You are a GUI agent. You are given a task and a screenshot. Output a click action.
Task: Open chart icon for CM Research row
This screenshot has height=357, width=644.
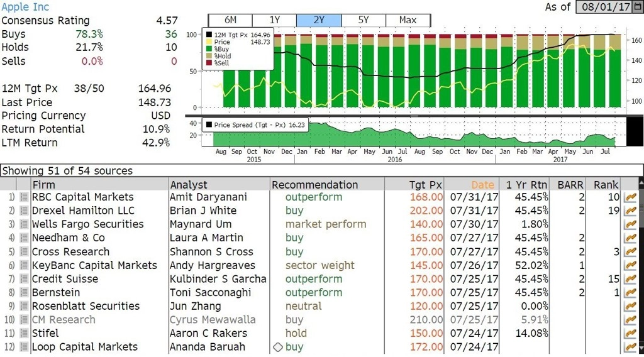(x=630, y=319)
